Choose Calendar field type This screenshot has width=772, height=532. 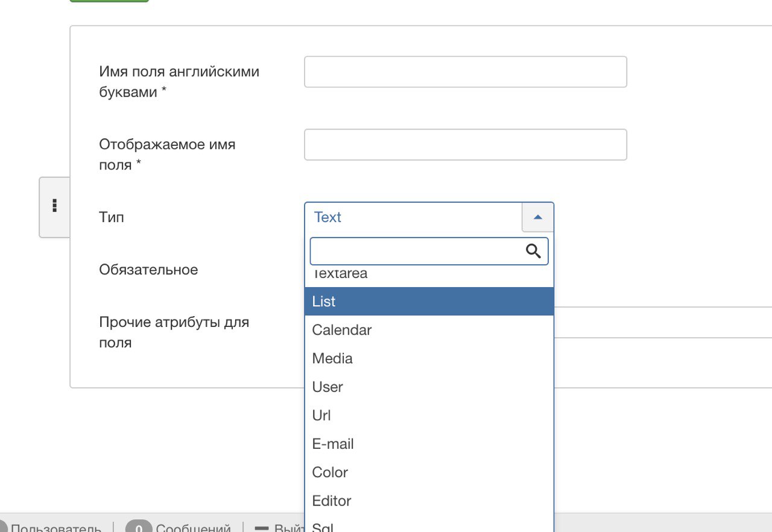[x=429, y=330]
